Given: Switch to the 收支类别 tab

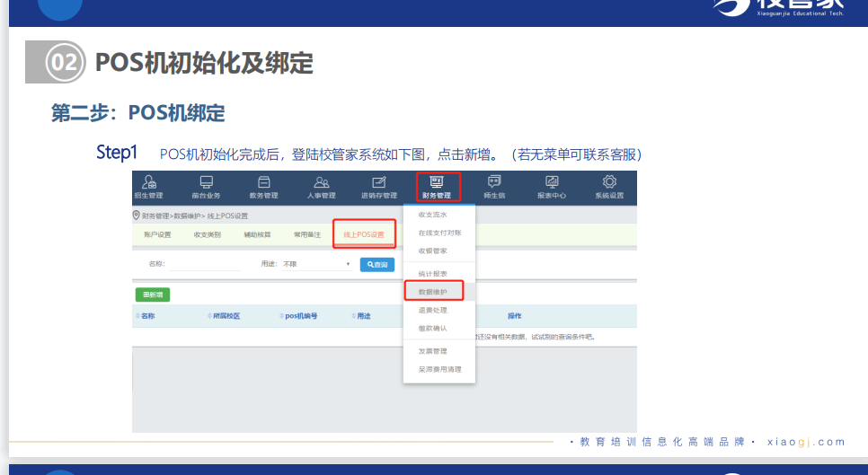Looking at the screenshot, I should 208,234.
